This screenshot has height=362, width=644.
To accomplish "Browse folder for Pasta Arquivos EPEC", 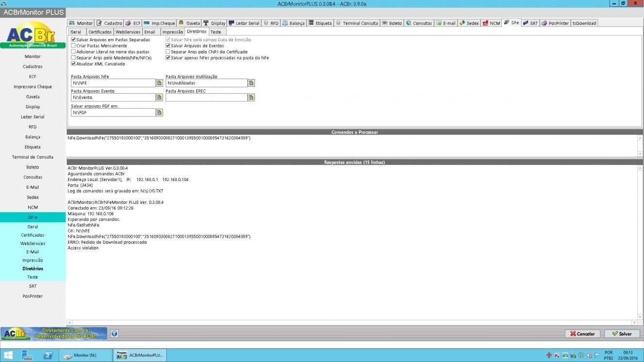I will (251, 98).
